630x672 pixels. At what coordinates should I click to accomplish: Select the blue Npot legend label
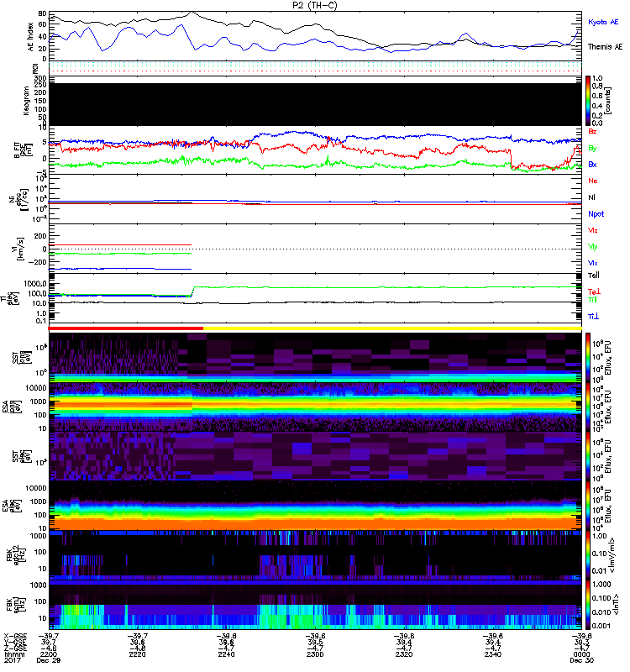pos(596,214)
